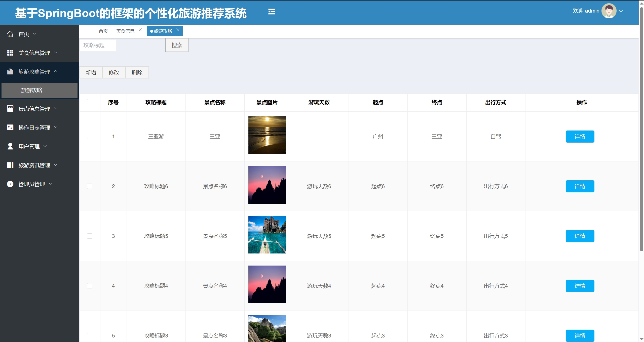The image size is (644, 342).
Task: Open 景点信息管理 sidebar menu
Action: pyautogui.click(x=40, y=109)
